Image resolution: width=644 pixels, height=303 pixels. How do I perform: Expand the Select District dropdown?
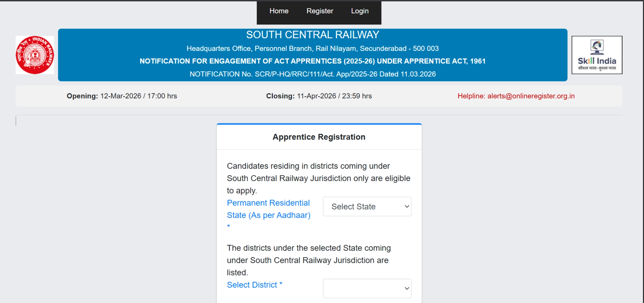367,288
